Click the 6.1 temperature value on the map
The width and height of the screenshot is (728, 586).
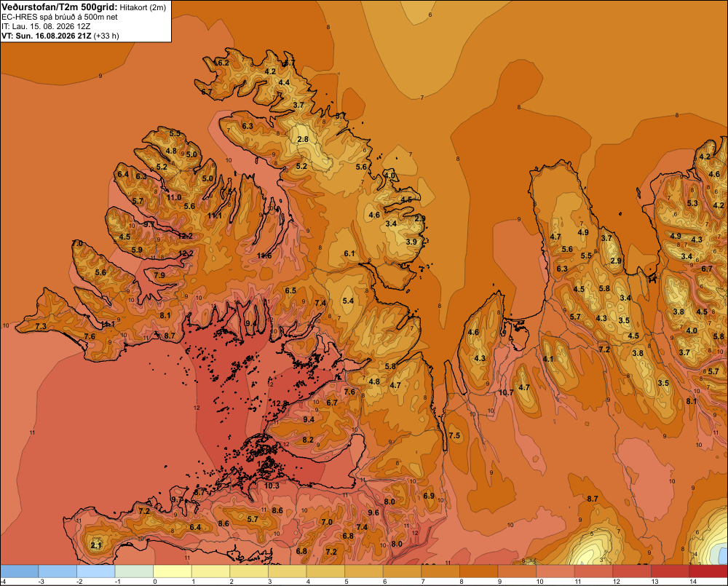(349, 253)
